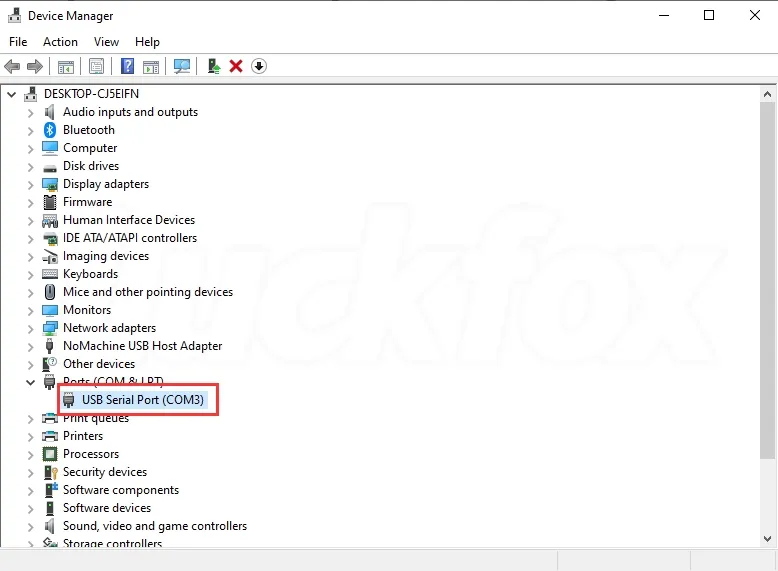778x571 pixels.
Task: Select NoMachine USB Host Adapter label
Action: tap(142, 346)
